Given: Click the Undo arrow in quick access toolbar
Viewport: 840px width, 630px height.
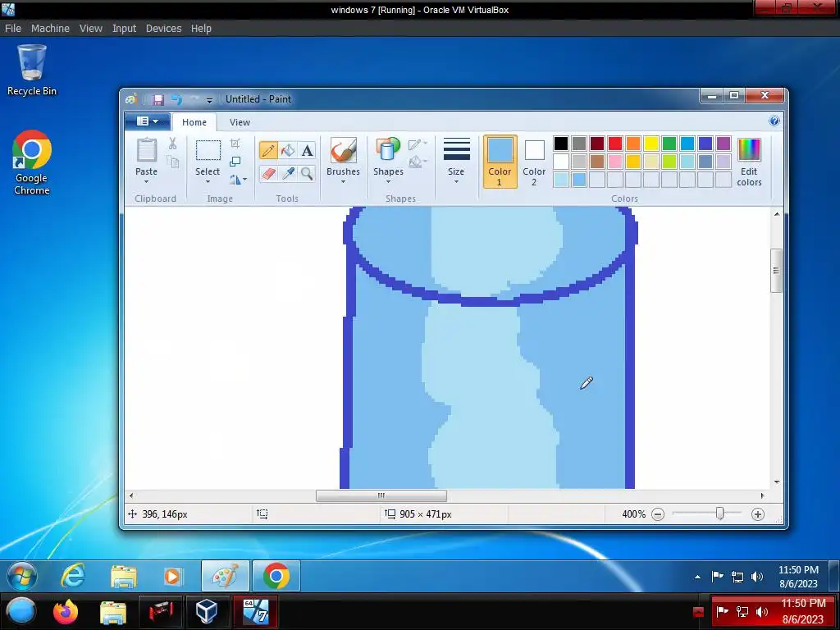Looking at the screenshot, I should pyautogui.click(x=177, y=99).
